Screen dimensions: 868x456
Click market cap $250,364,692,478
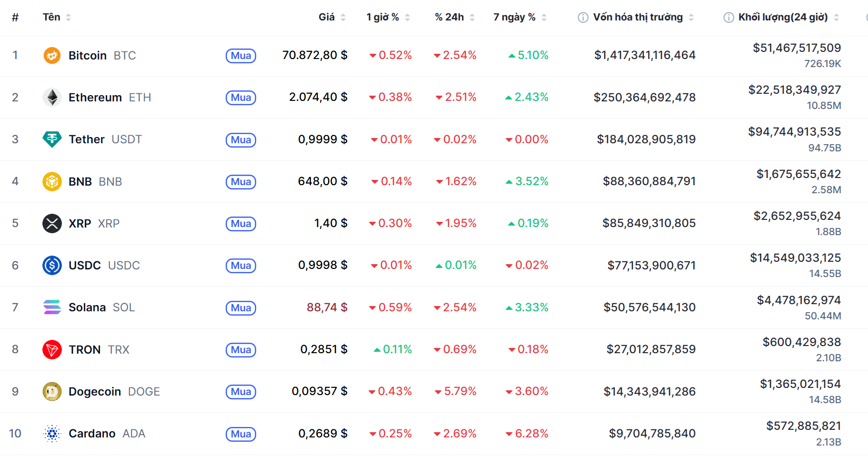tap(645, 98)
